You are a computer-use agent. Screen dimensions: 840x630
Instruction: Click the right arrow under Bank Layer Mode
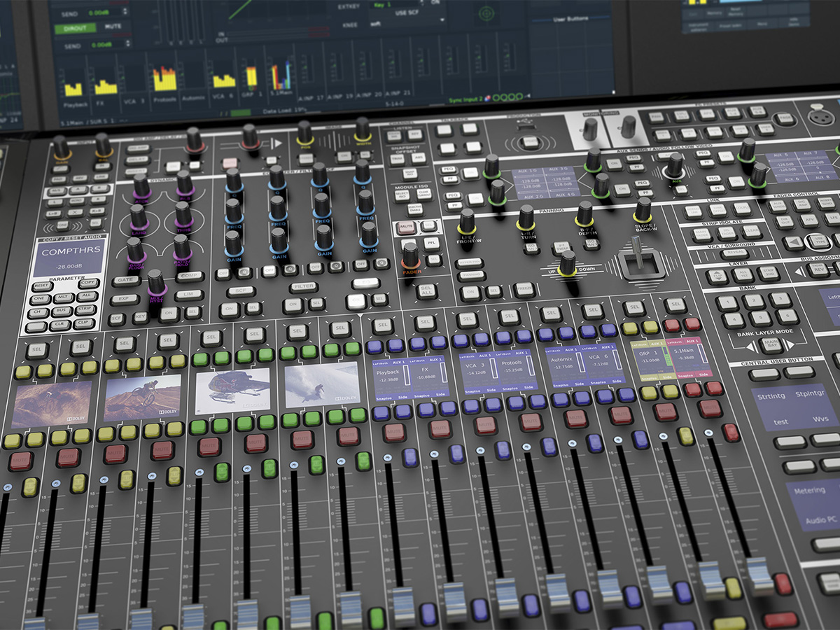(x=789, y=344)
